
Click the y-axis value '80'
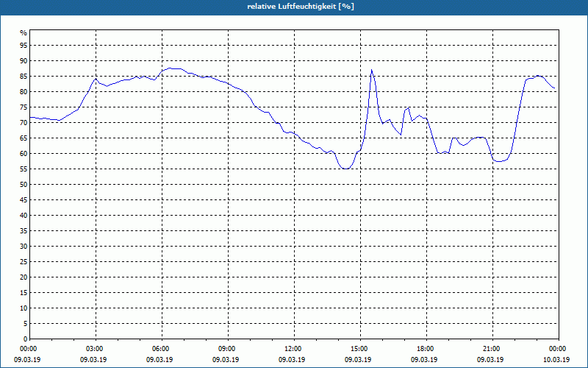click(24, 91)
